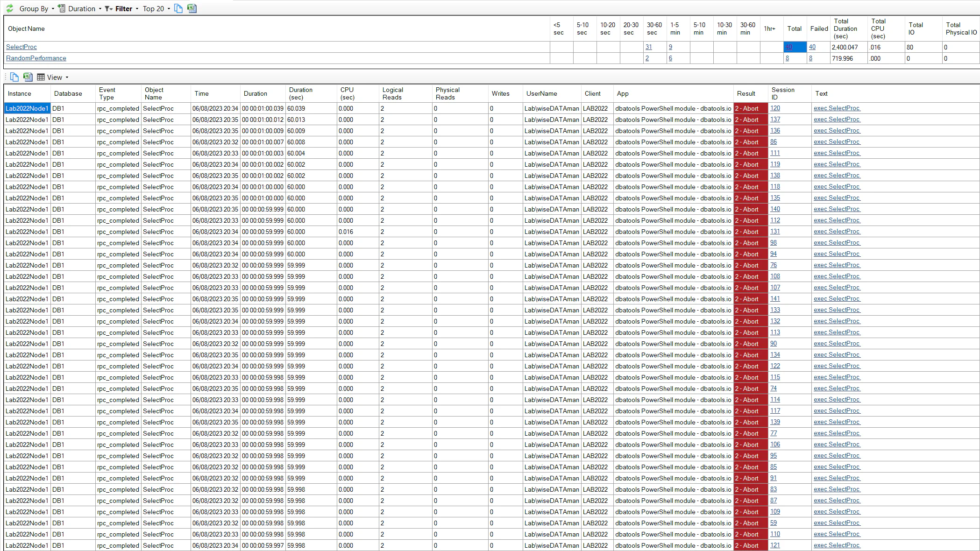Image resolution: width=980 pixels, height=551 pixels.
Task: Click the copy icon next to View
Action: 14,77
